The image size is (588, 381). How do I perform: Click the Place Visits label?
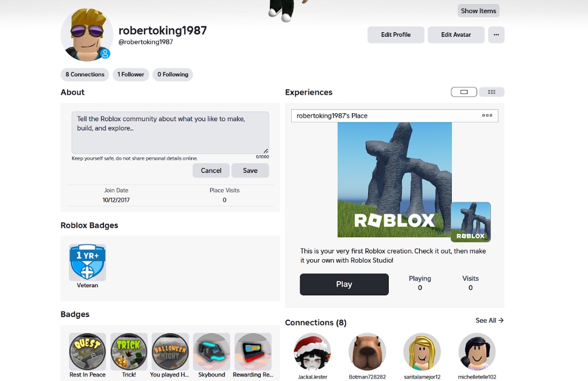point(225,190)
